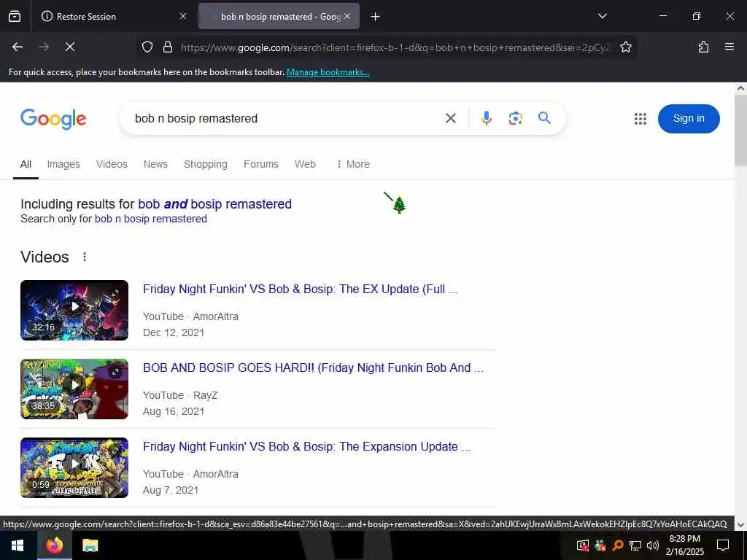Open Manage bookmarks link

click(328, 72)
